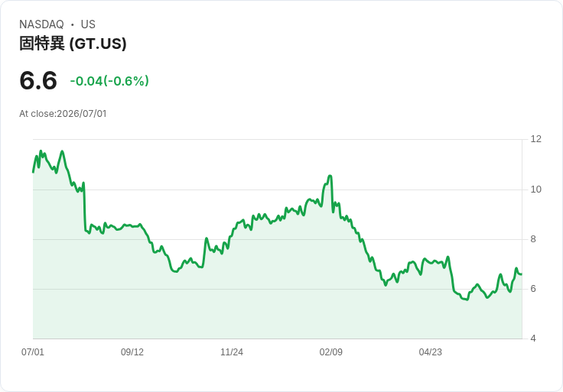Click the 02/09 date label on x-axis

[x=330, y=352]
